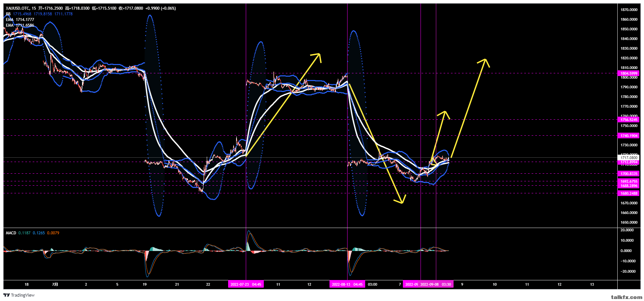
Task: Click the open value 开=1716.2500
Action: [50, 8]
